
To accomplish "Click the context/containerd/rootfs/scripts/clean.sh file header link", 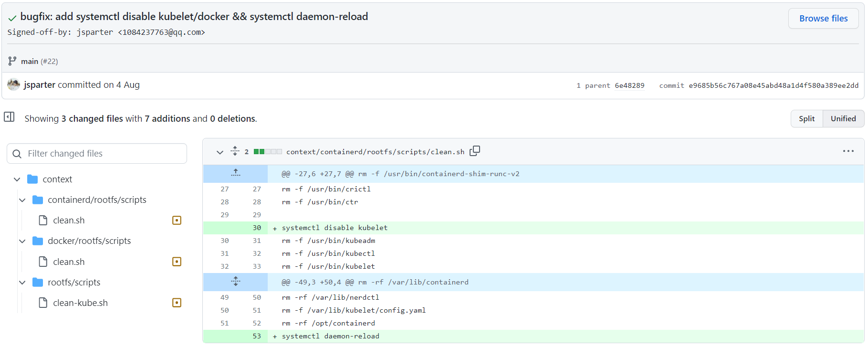I will 375,152.
